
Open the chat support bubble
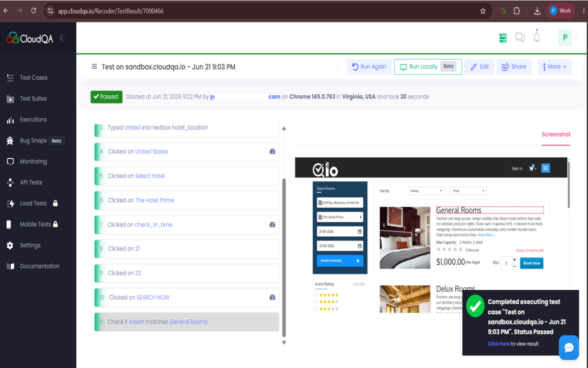pos(569,348)
